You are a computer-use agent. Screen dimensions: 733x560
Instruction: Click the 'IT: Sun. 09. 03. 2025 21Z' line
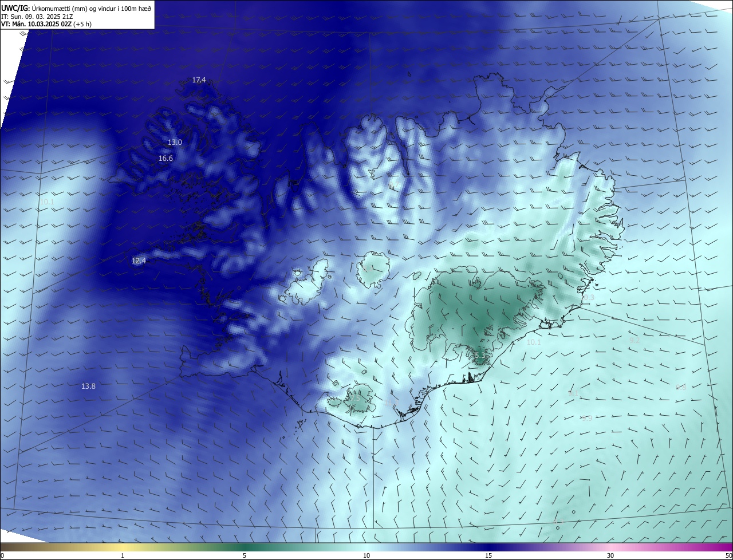37,17
